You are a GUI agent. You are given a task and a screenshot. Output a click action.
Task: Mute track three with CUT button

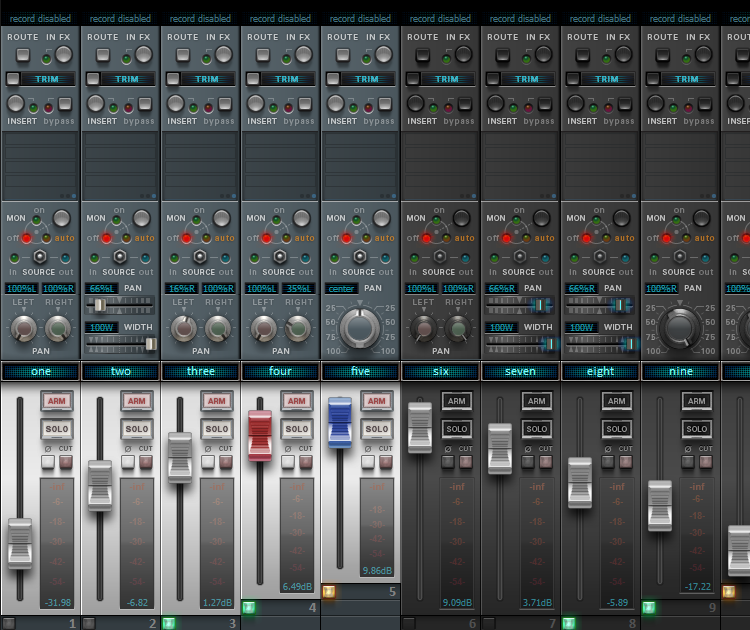coord(225,462)
